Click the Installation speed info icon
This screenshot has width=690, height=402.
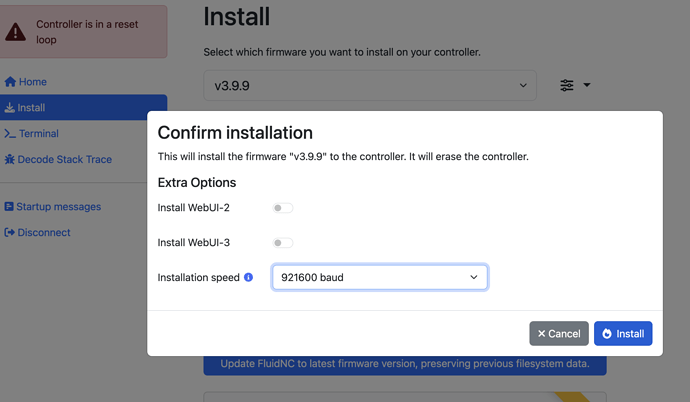tap(249, 277)
